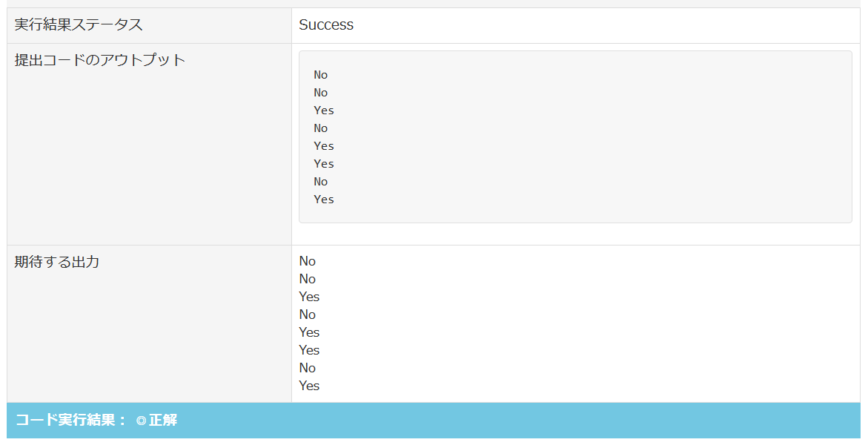Click first No line in submitted output box
Screen dimensions: 868x448
coord(320,75)
